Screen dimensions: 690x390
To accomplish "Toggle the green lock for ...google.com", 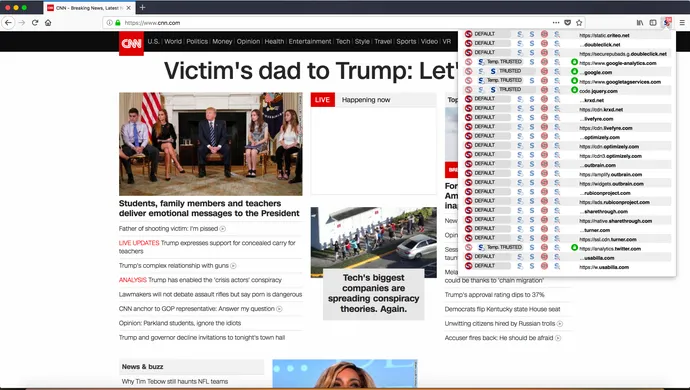I will point(574,71).
